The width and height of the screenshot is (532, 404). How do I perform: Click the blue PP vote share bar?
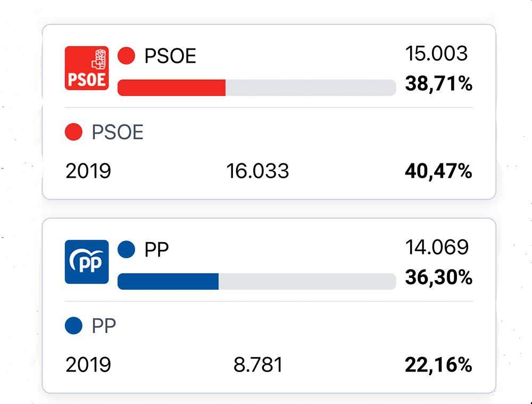tap(168, 281)
